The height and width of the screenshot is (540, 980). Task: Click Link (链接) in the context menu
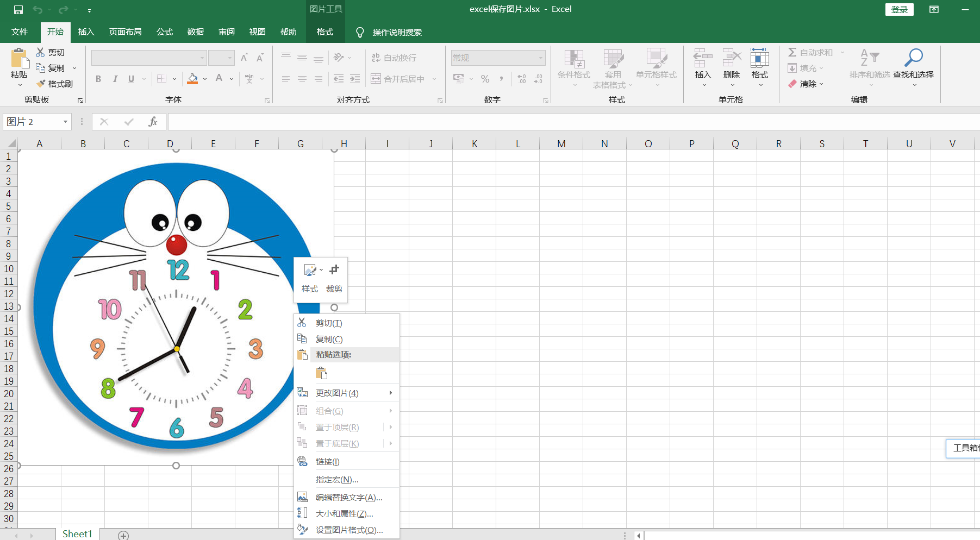pos(347,462)
